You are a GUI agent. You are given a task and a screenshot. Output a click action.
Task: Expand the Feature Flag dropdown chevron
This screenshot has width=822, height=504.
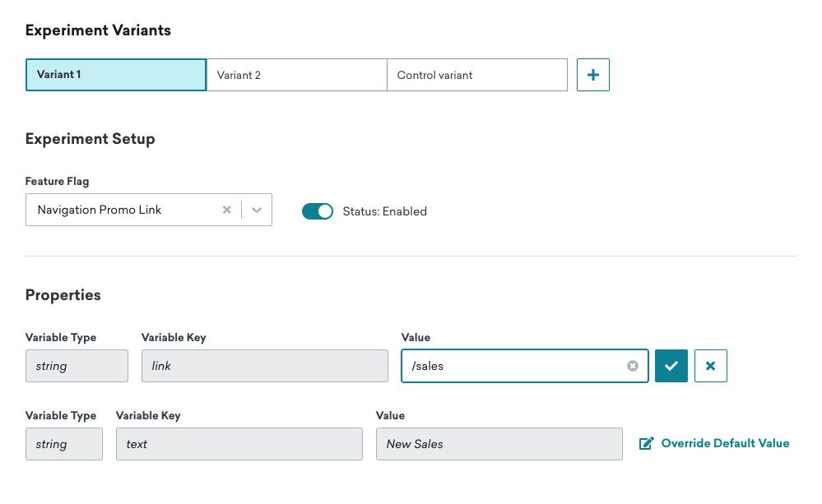257,210
